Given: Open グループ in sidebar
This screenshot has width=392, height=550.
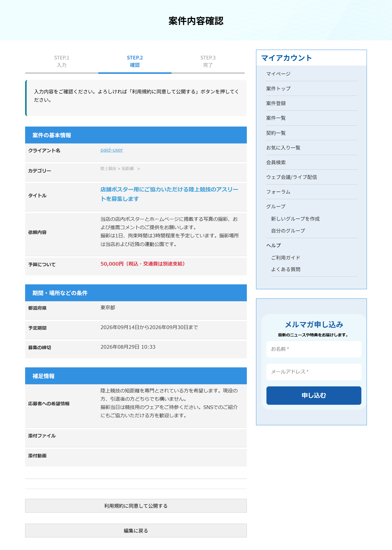Looking at the screenshot, I should 276,207.
